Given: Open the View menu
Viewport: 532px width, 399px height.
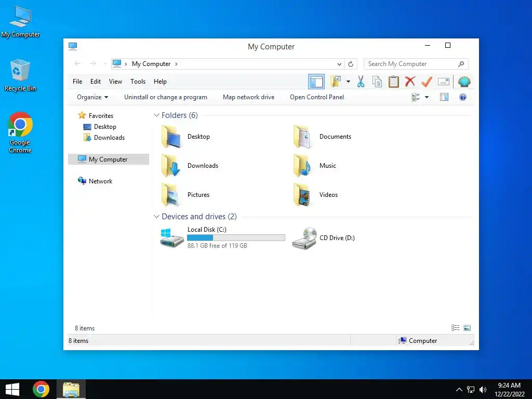Looking at the screenshot, I should point(115,82).
